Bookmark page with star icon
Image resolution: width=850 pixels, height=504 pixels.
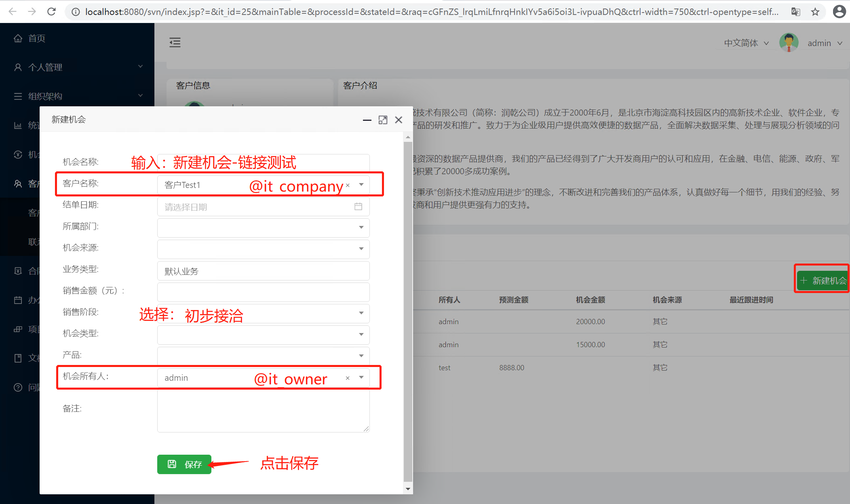[815, 12]
